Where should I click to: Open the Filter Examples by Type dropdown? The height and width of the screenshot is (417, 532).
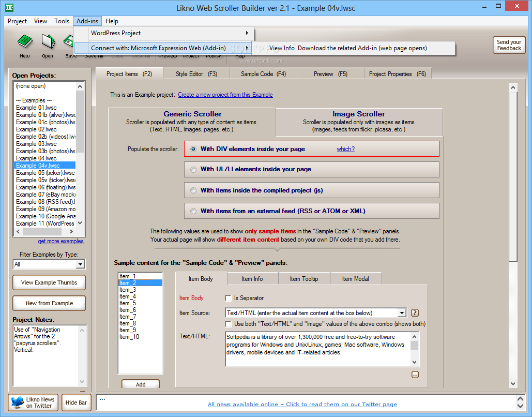pyautogui.click(x=80, y=264)
